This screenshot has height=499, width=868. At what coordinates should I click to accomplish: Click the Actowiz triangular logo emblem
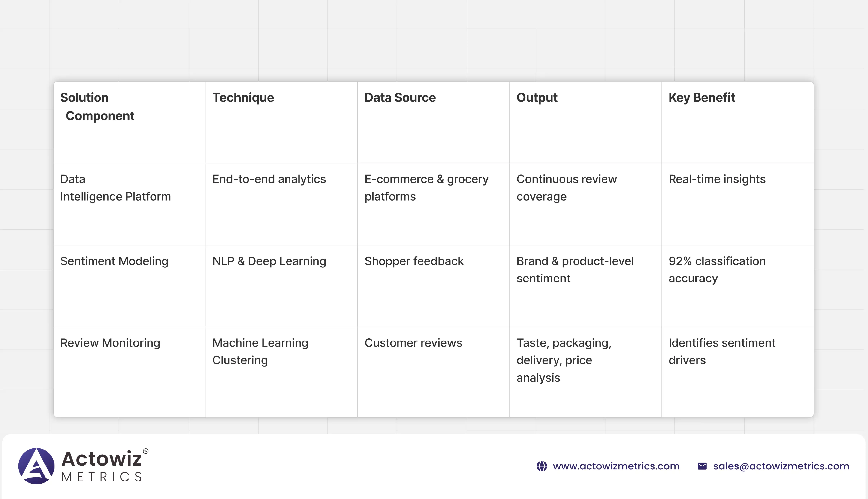(36, 466)
